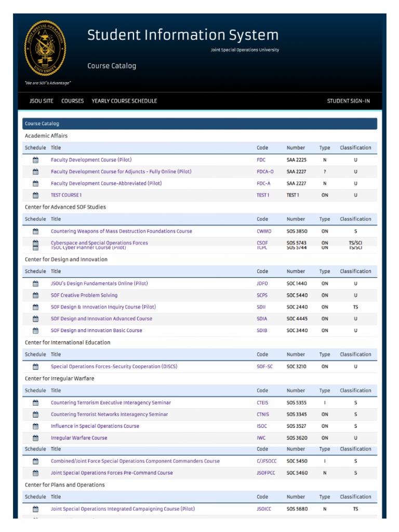Open Special Operations Forces-Security Cooperation (DISCS) link
The image size is (399, 532).
click(114, 366)
